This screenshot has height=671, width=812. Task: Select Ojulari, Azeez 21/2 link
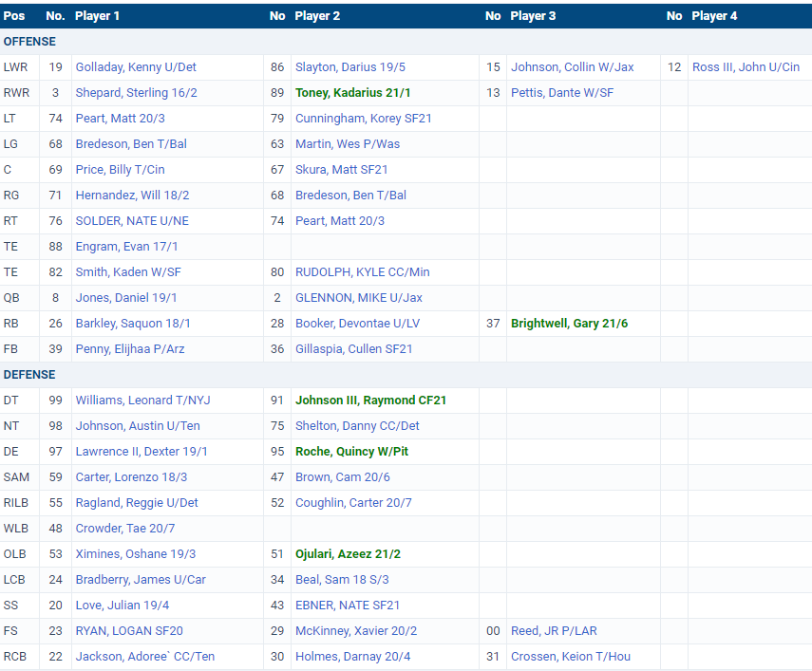[348, 554]
